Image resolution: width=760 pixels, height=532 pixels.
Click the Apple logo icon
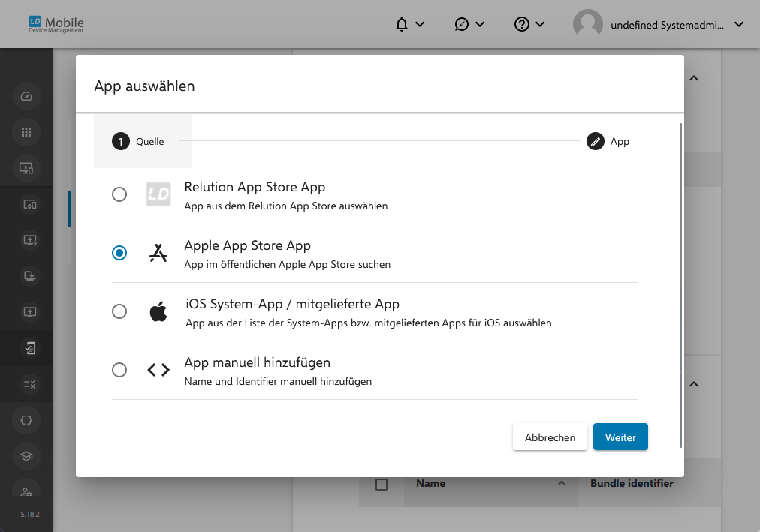tap(158, 311)
